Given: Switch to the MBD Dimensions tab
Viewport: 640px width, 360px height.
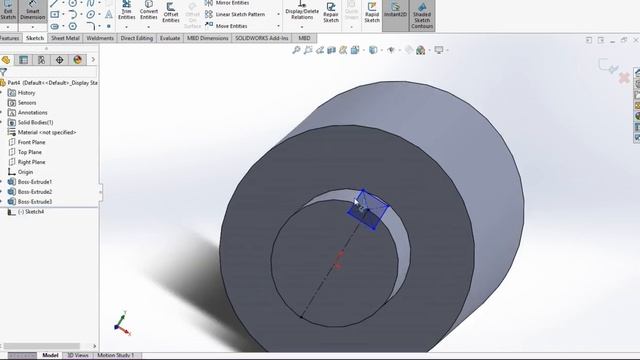Looking at the screenshot, I should coord(207,38).
